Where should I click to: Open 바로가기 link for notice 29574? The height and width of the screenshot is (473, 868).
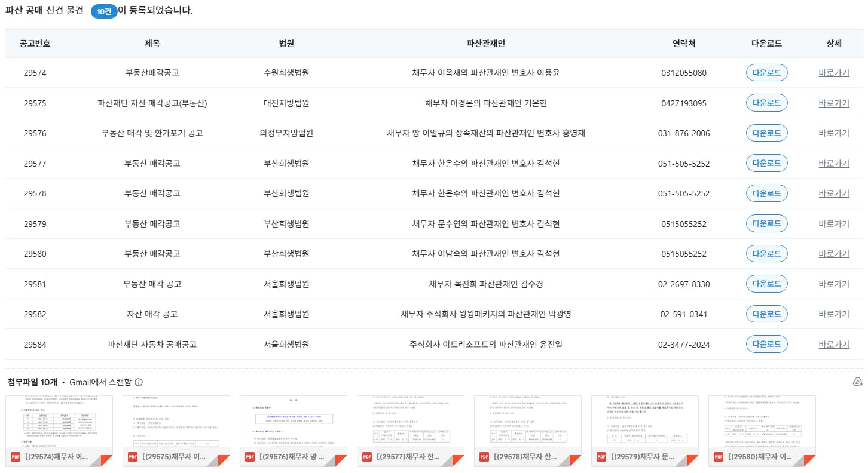point(834,73)
